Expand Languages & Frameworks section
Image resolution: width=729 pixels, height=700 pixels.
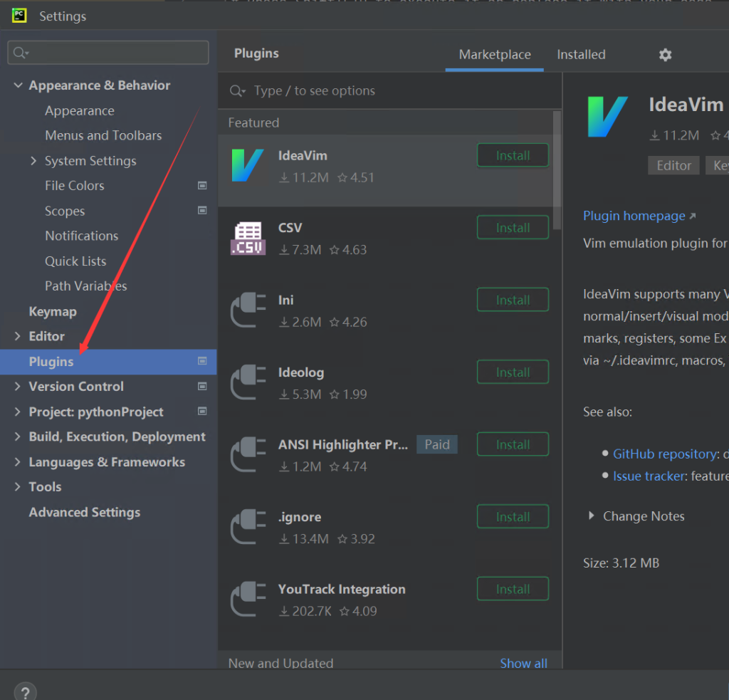coord(18,462)
